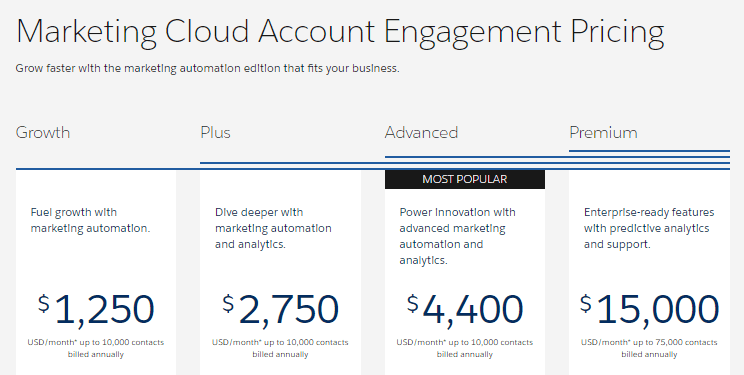This screenshot has width=744, height=375.
Task: Click Plus plan's 'billed annually' note
Action: pyautogui.click(x=280, y=354)
